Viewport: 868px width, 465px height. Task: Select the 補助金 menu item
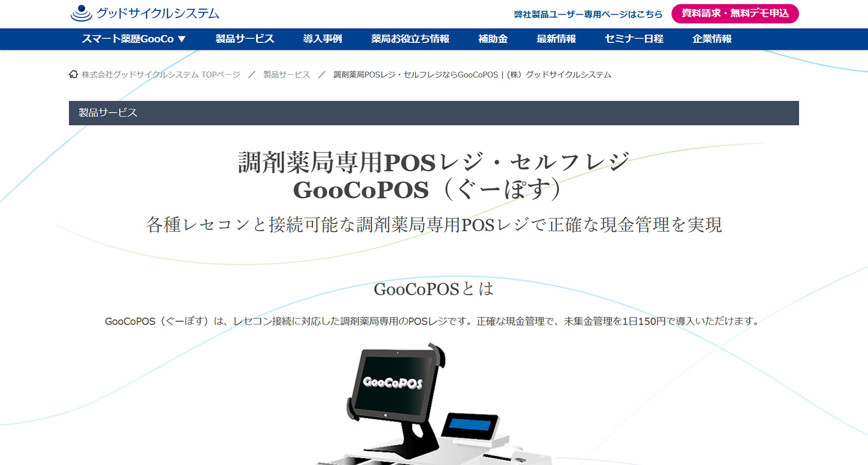[493, 39]
